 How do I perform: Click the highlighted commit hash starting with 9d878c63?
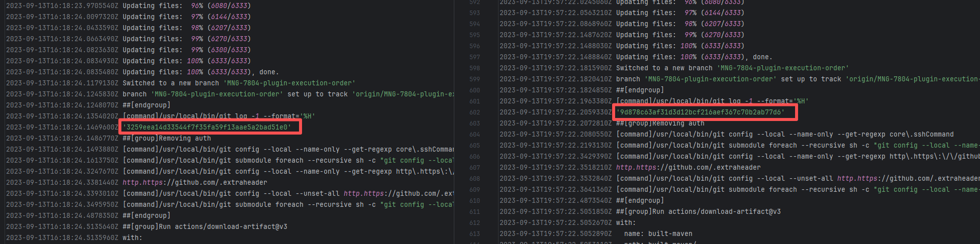pos(702,112)
